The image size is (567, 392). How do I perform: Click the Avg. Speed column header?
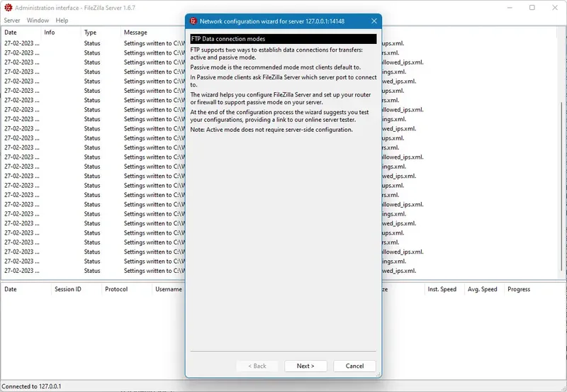(483, 289)
